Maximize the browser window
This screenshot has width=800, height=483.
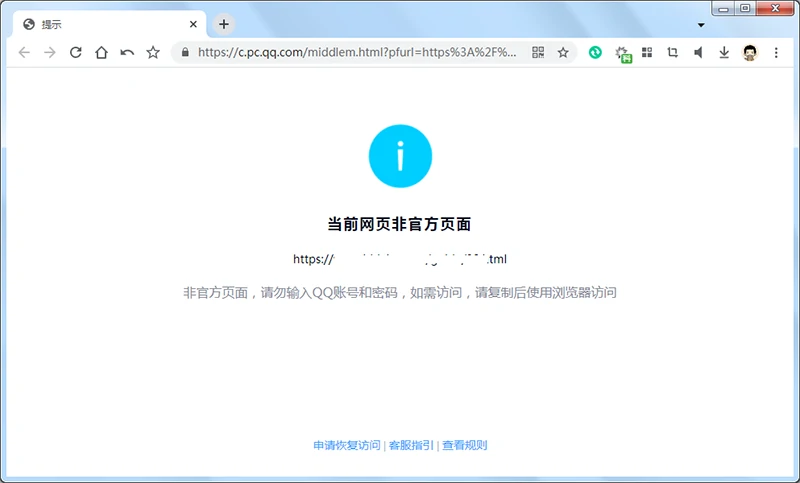pos(745,9)
